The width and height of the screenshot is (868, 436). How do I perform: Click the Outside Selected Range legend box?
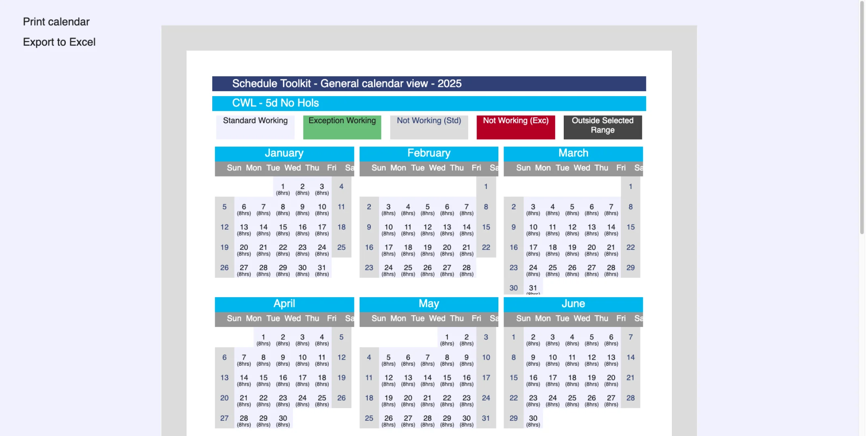coord(602,127)
